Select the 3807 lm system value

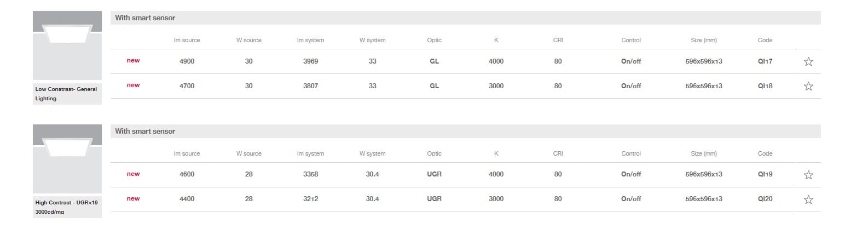[310, 86]
